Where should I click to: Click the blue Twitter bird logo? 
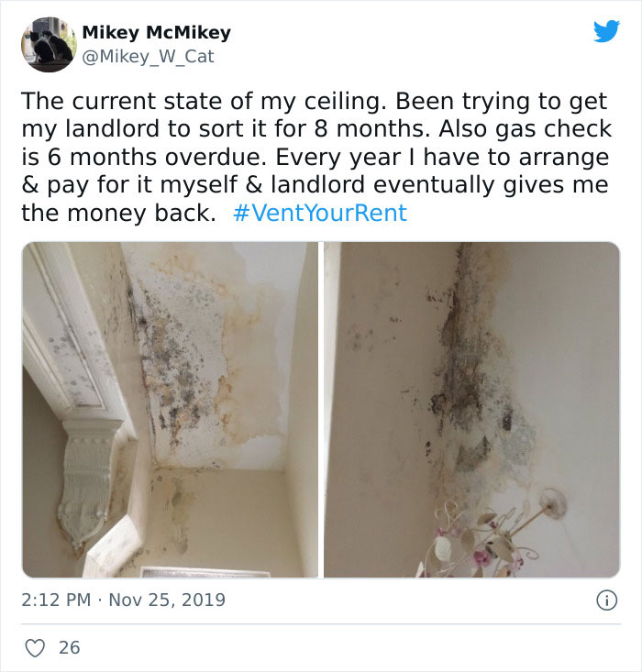pyautogui.click(x=606, y=31)
